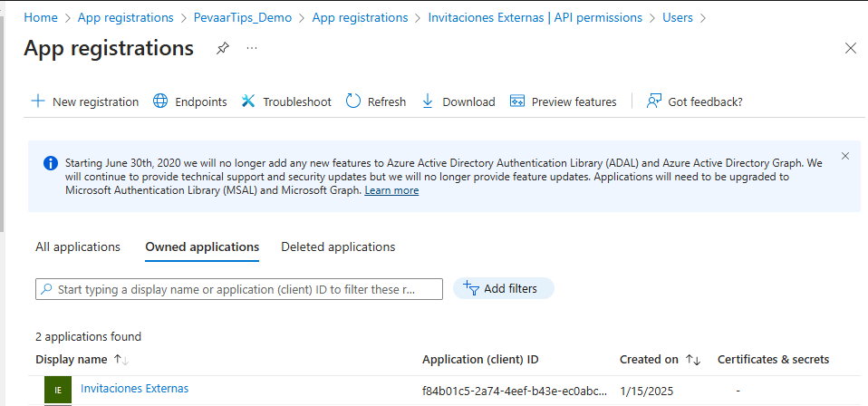This screenshot has width=868, height=406.
Task: Click the Endpoints toolbar label
Action: 201,101
